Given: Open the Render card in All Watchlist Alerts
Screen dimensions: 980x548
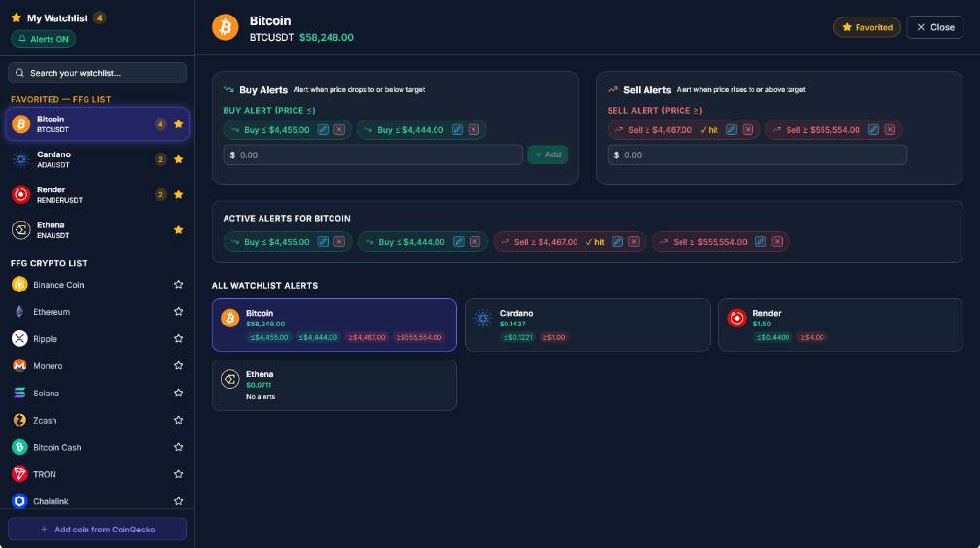Looking at the screenshot, I should [x=841, y=325].
